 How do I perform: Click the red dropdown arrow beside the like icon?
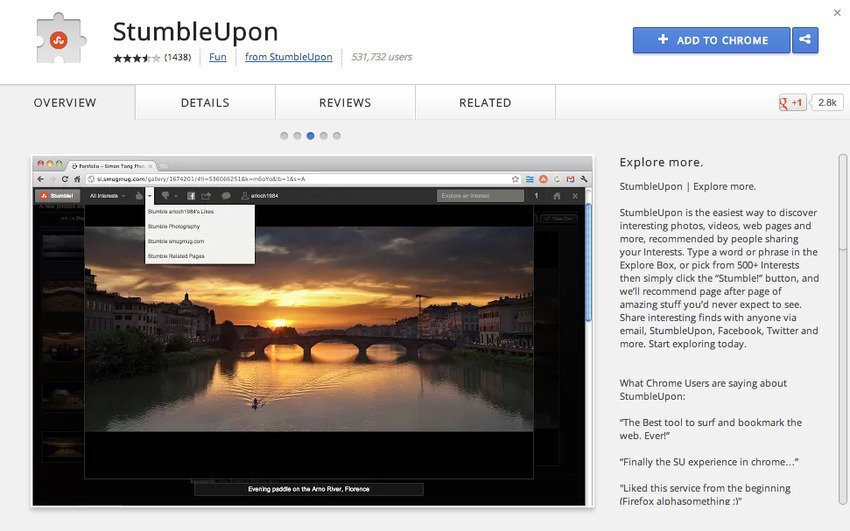(x=150, y=196)
